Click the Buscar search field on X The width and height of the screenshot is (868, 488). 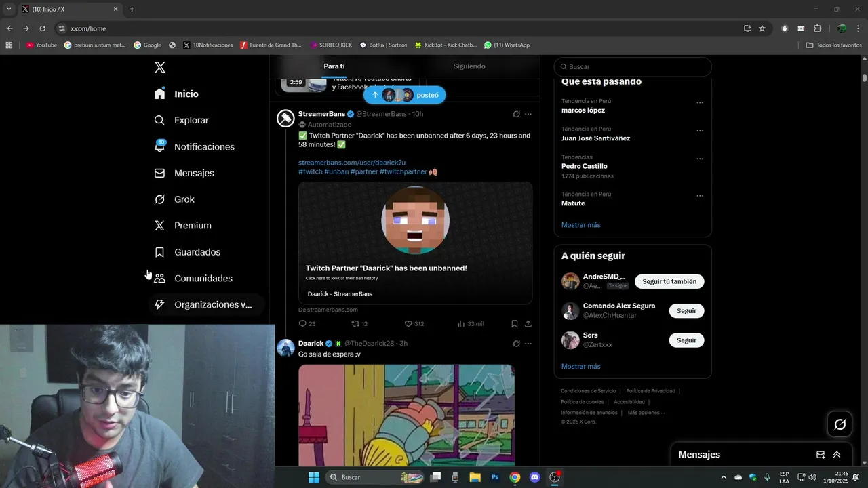pos(633,67)
